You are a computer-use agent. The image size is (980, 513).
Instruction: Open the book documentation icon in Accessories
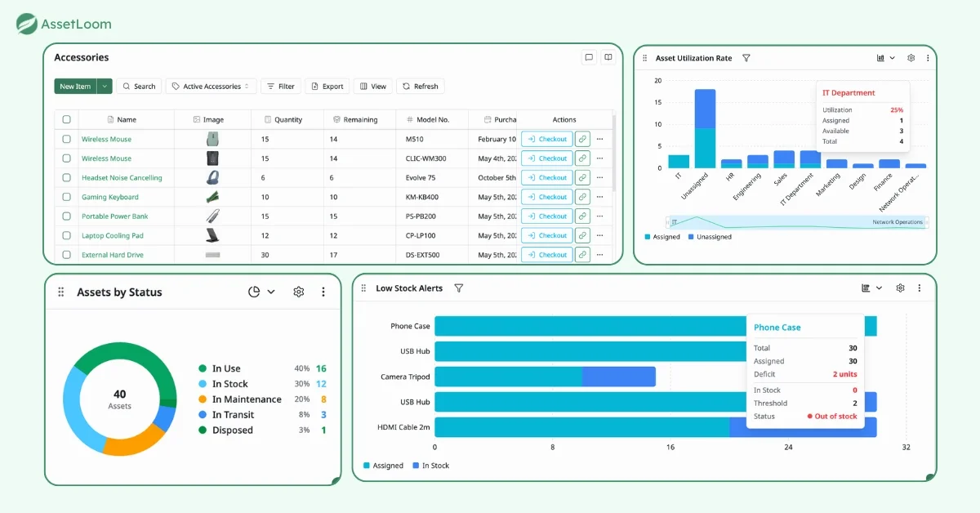pos(608,57)
